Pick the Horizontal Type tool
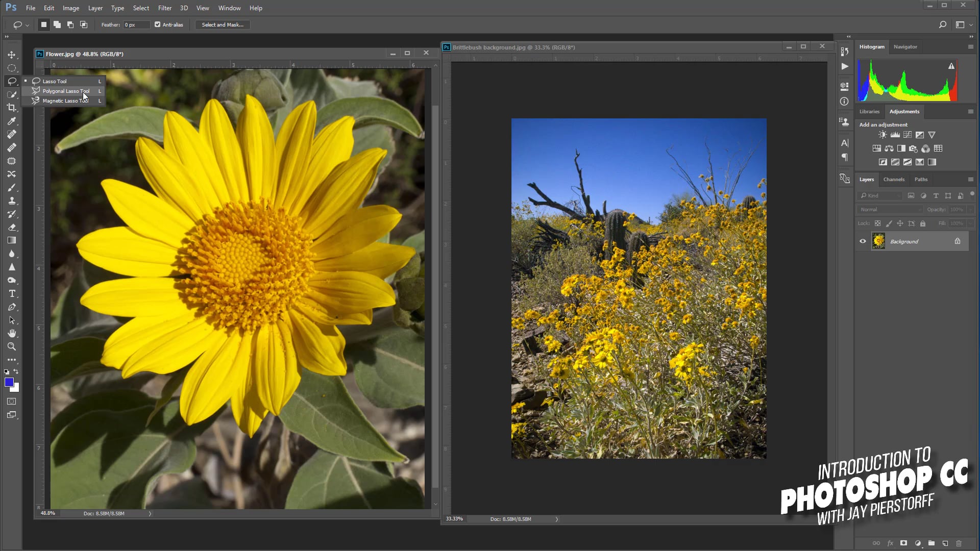This screenshot has width=980, height=551. (x=11, y=293)
